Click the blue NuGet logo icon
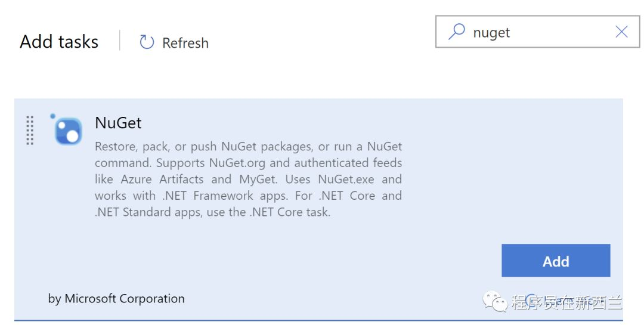The image size is (644, 331). (68, 131)
